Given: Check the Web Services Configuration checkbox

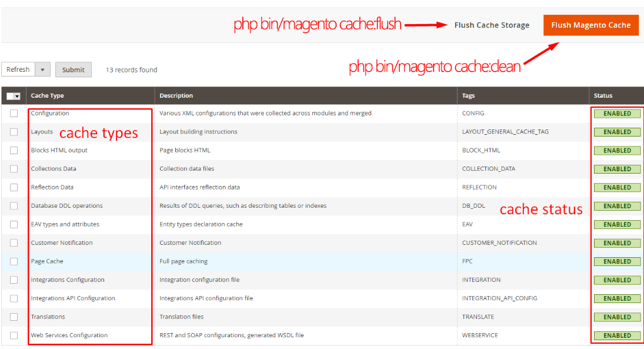Looking at the screenshot, I should pos(14,335).
